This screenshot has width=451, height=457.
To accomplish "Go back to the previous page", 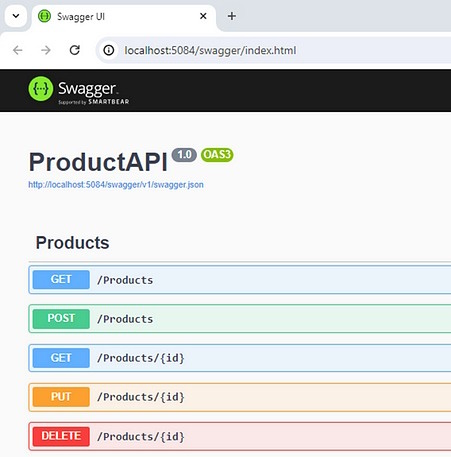I will [18, 50].
